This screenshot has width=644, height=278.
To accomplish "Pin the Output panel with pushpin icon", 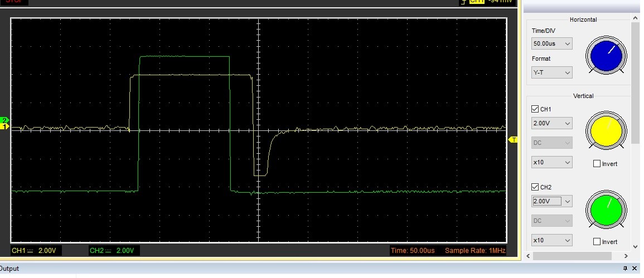I will pos(625,269).
